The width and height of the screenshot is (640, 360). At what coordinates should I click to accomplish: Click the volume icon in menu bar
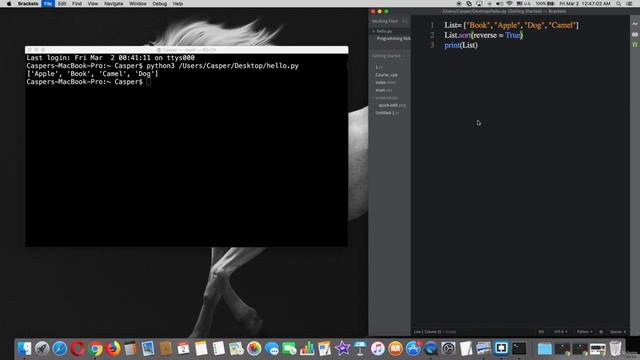499,4
